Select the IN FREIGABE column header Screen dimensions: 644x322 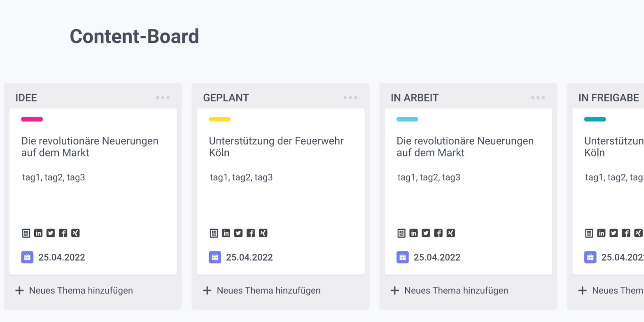point(609,98)
